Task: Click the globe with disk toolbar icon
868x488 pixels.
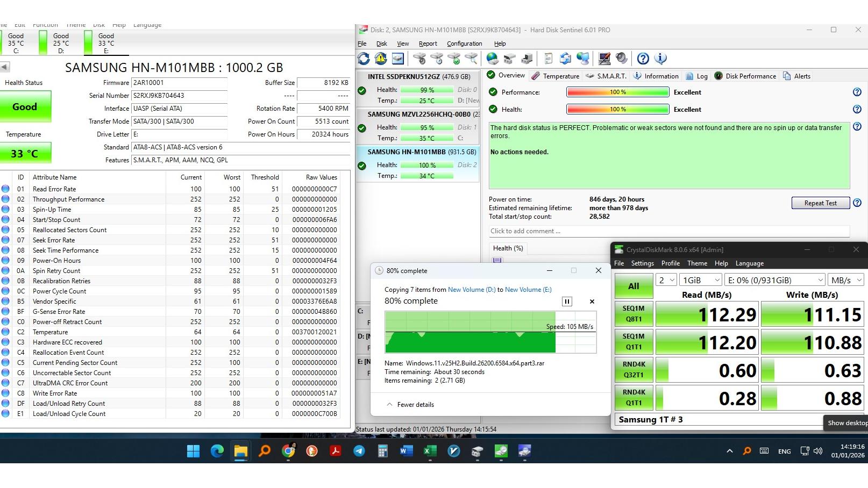Action: pyautogui.click(x=492, y=59)
